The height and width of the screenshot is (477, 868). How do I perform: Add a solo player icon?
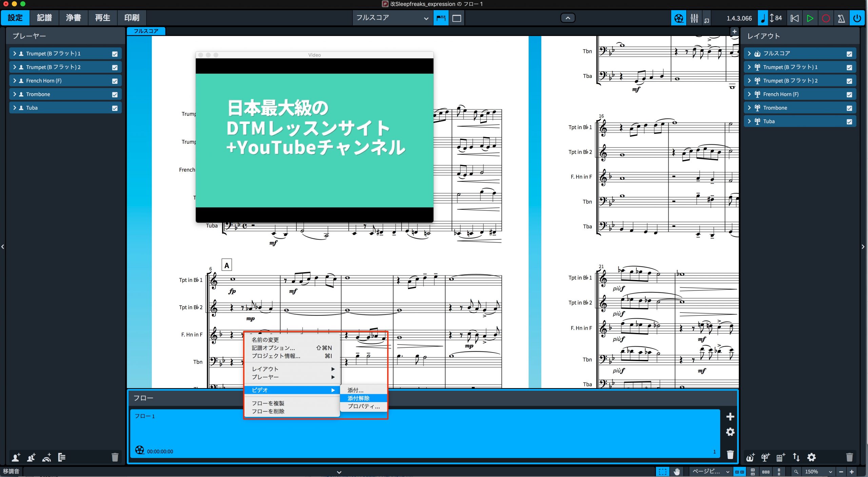16,457
